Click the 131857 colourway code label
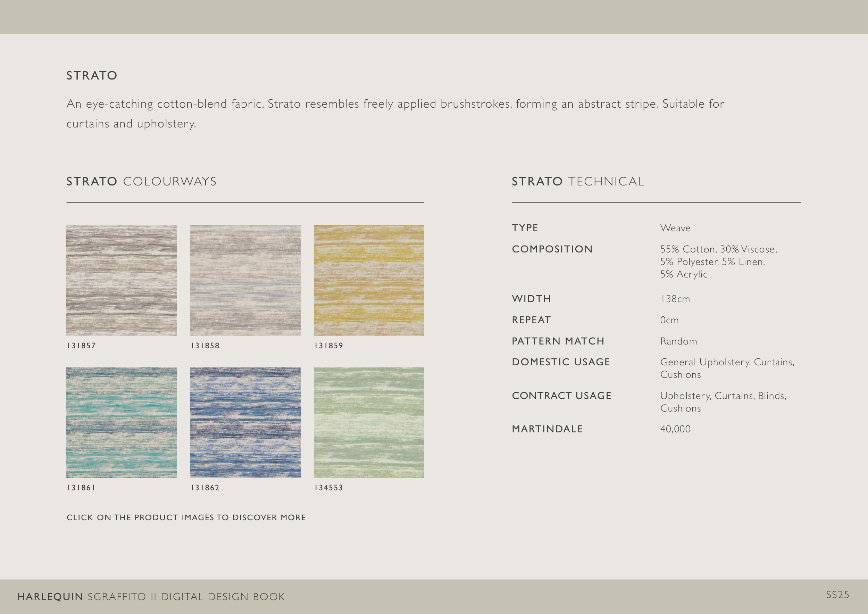 (81, 346)
